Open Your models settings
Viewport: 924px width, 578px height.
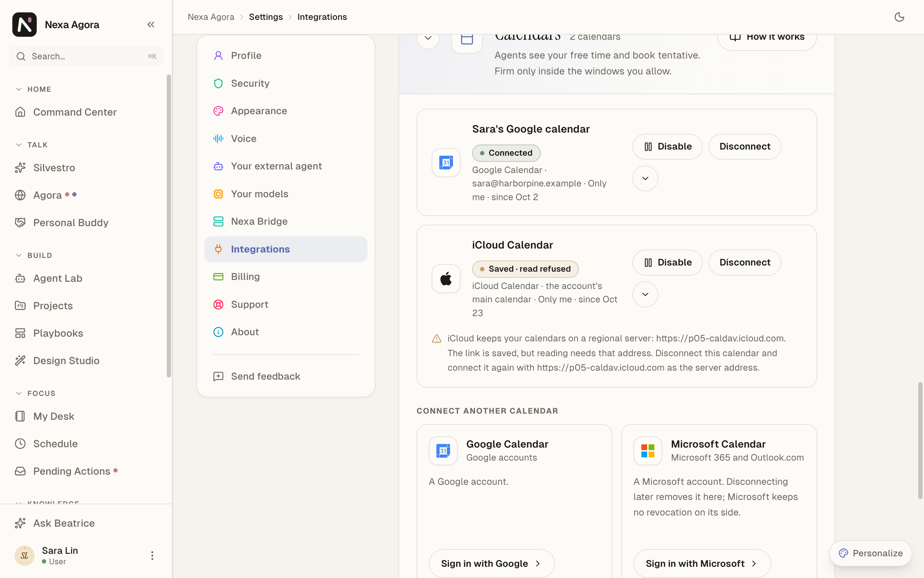click(286, 194)
